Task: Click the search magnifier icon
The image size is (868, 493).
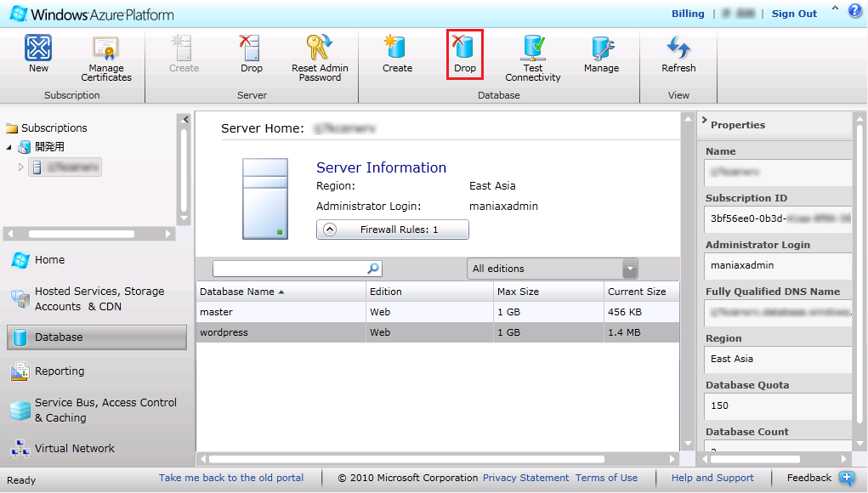Action: point(374,269)
